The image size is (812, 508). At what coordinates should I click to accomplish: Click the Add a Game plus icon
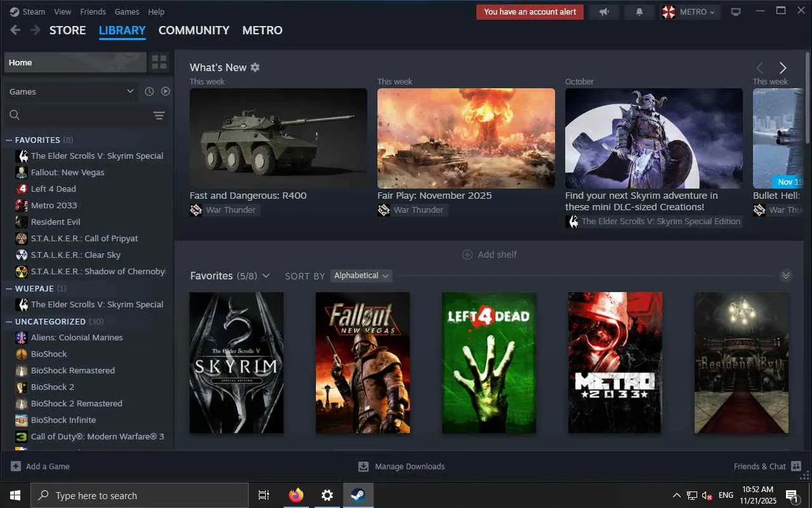(x=16, y=466)
